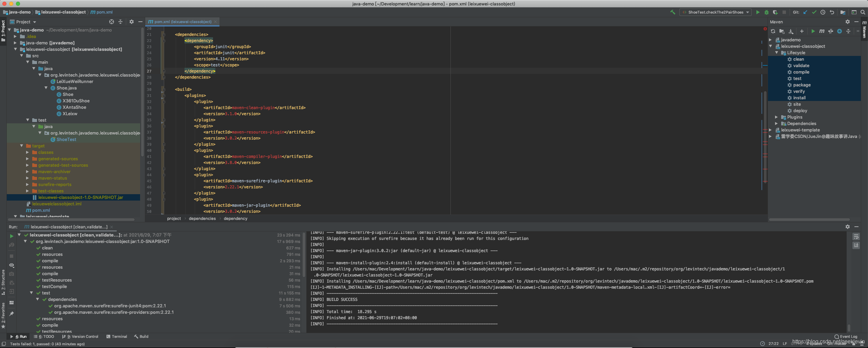Rerun the Maven build in Run panel
The width and height of the screenshot is (868, 348).
12,236
